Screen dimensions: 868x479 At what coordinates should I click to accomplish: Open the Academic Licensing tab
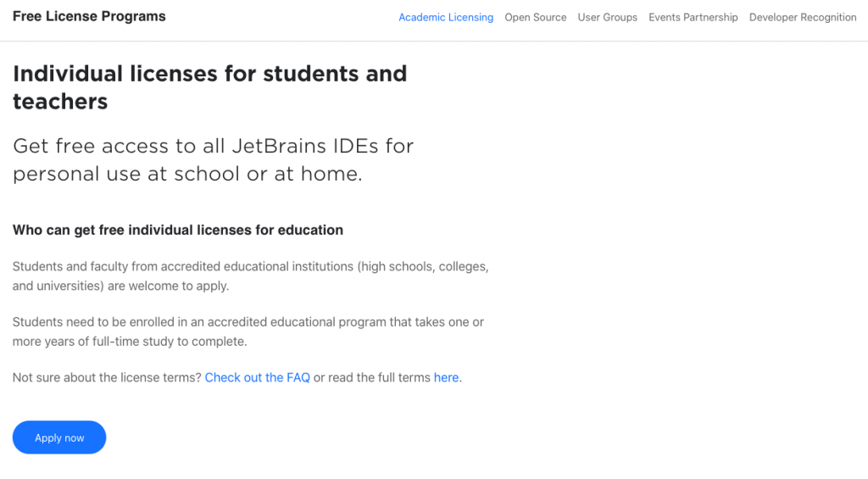(446, 17)
